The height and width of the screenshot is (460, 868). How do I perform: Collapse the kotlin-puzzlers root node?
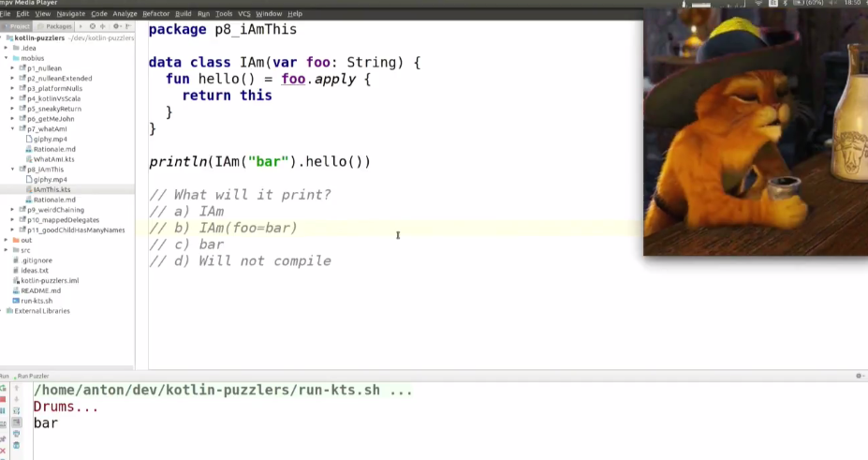pyautogui.click(x=2, y=37)
